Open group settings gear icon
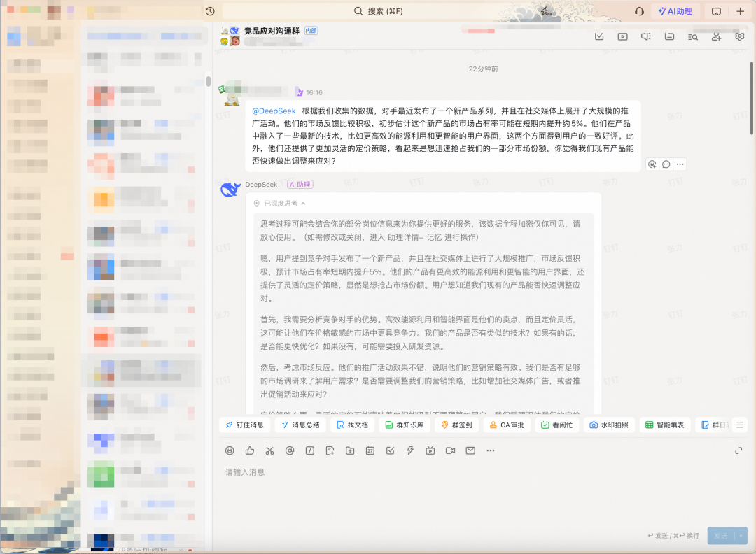This screenshot has height=554, width=756. [739, 36]
